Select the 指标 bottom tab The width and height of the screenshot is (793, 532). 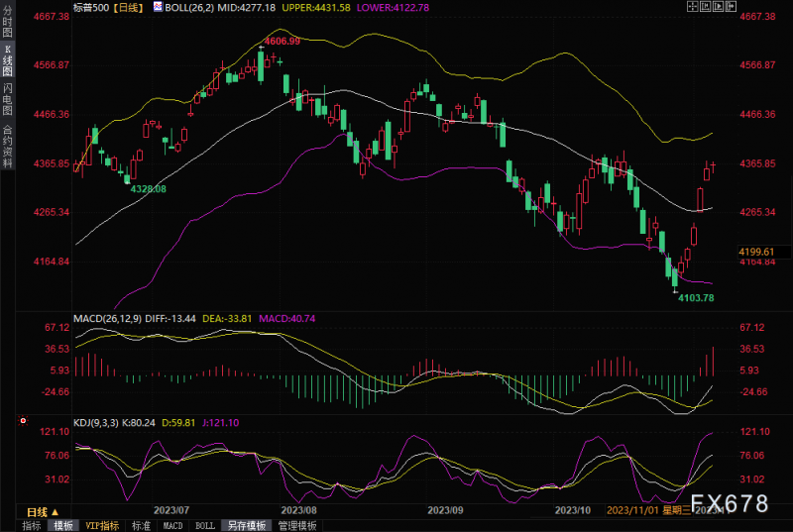[32, 525]
